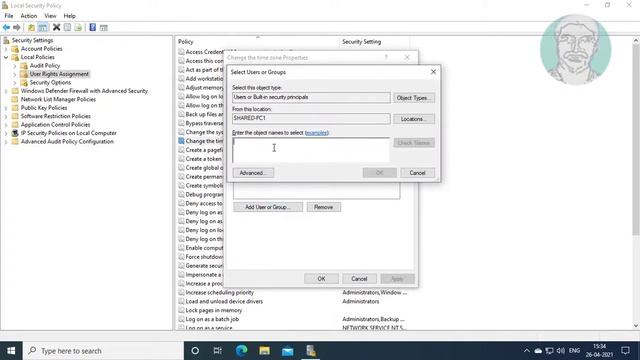The height and width of the screenshot is (360, 640).
Task: Open Windows Start menu
Action: 11,351
